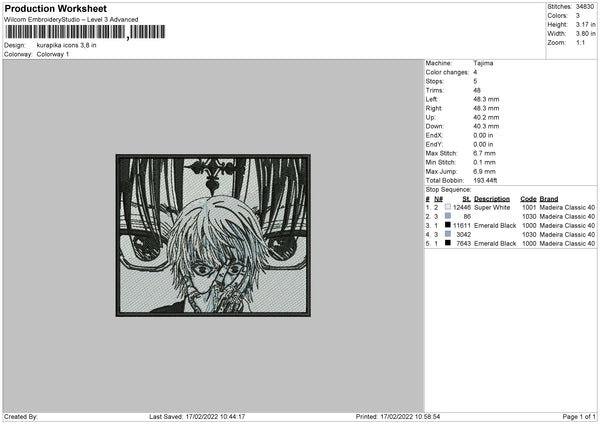Select the Stitches value '34830'
The height and width of the screenshot is (424, 600).
585,7
